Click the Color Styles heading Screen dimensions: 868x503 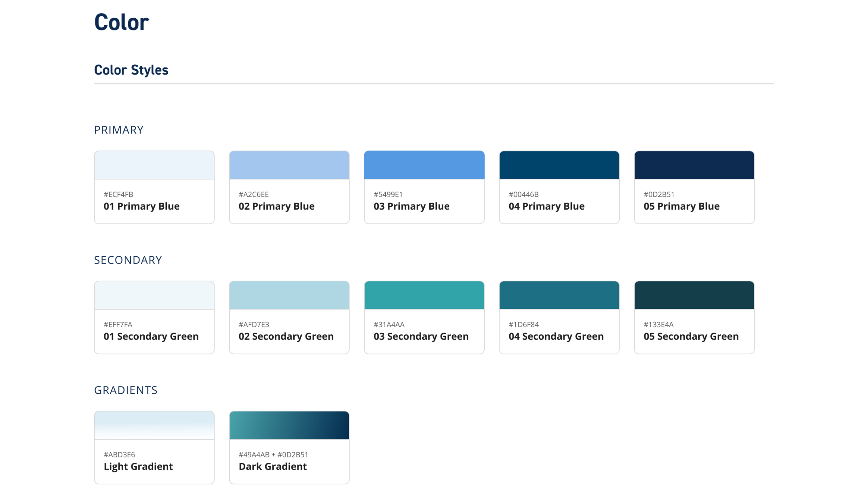pos(131,70)
